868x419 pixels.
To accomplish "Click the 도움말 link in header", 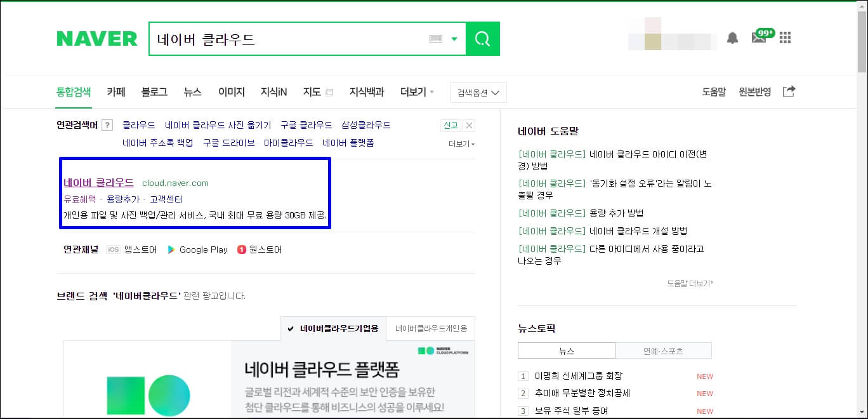I will pyautogui.click(x=714, y=91).
